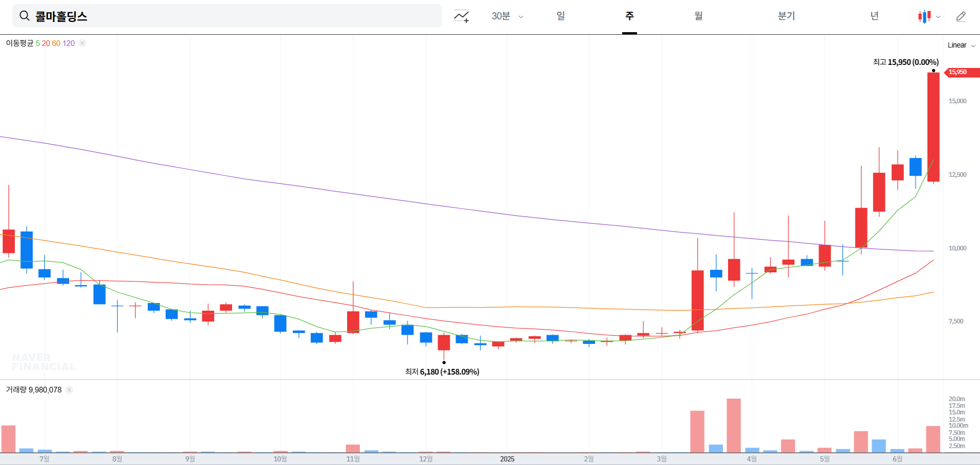Click the 6월 time axis marker
The width and height of the screenshot is (980, 465).
tap(897, 459)
